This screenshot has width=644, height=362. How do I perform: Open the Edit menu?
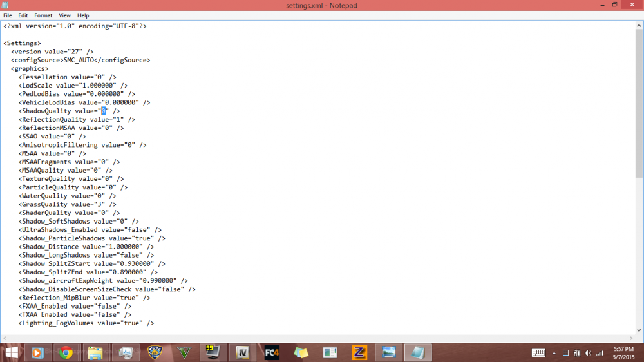pos(23,15)
